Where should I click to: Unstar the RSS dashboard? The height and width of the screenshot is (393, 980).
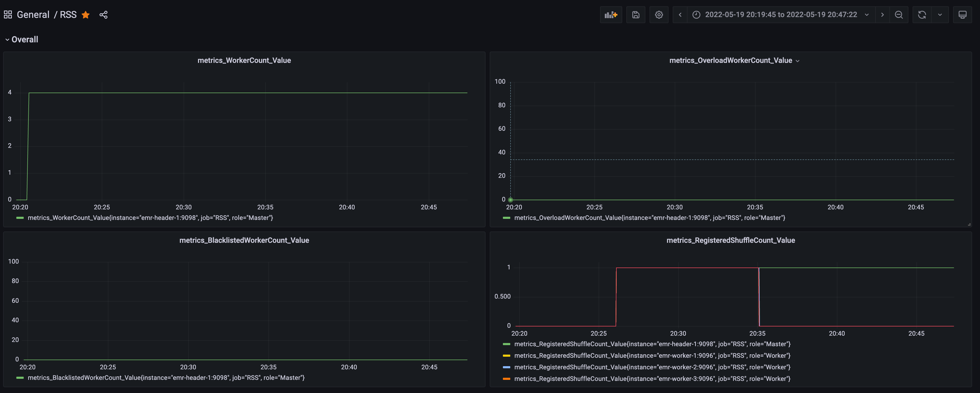[x=86, y=15]
